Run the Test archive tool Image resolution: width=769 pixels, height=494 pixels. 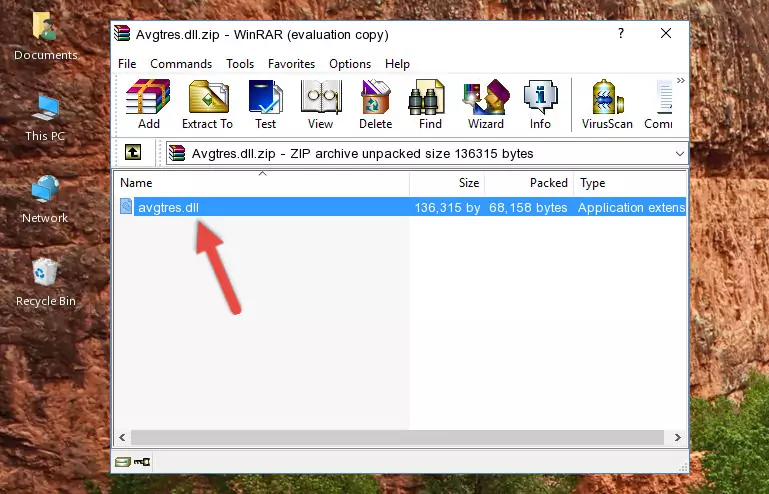[x=265, y=104]
